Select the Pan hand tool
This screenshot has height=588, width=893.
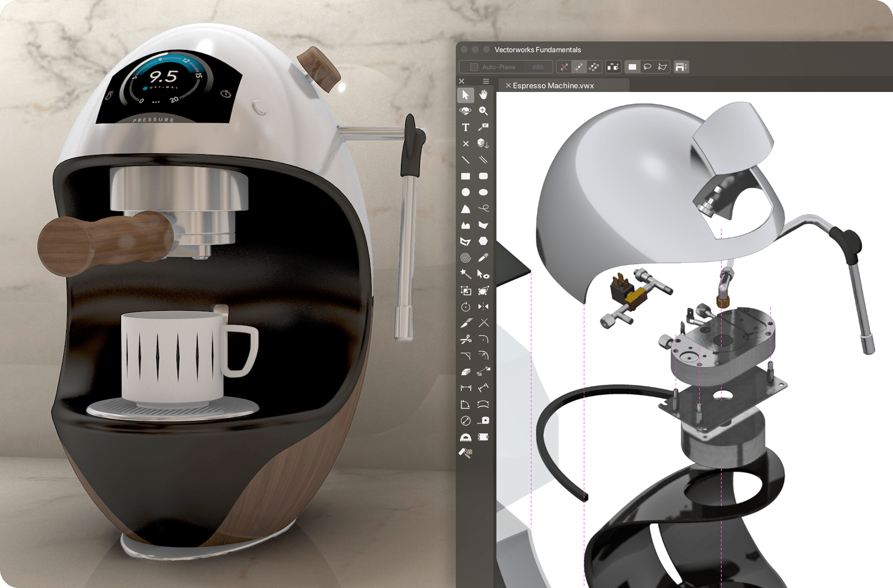(483, 95)
